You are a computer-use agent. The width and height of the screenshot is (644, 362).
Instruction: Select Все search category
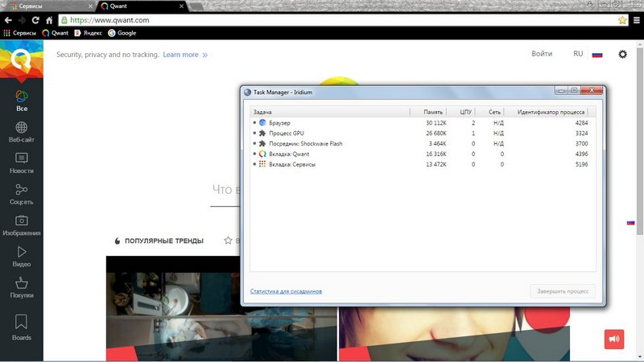click(22, 101)
